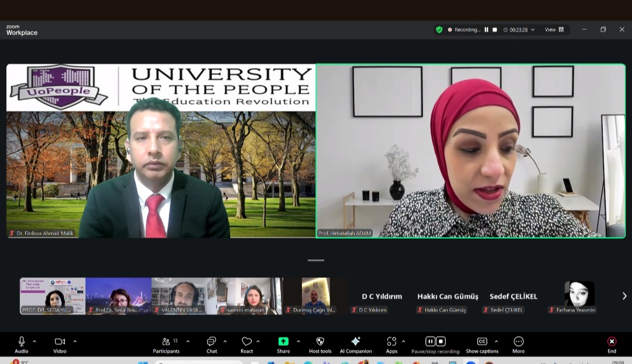
Task: Click the green encryption shield icon
Action: point(439,30)
